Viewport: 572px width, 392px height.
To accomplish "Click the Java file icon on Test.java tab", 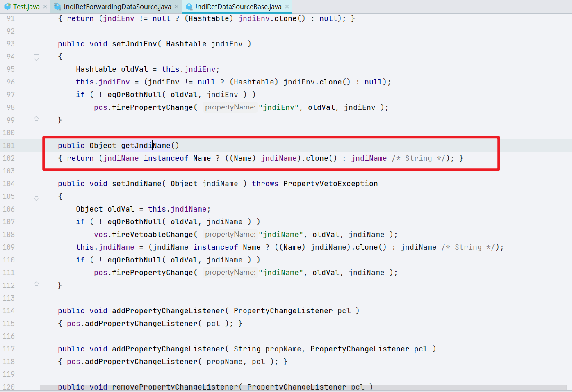I will (x=7, y=6).
